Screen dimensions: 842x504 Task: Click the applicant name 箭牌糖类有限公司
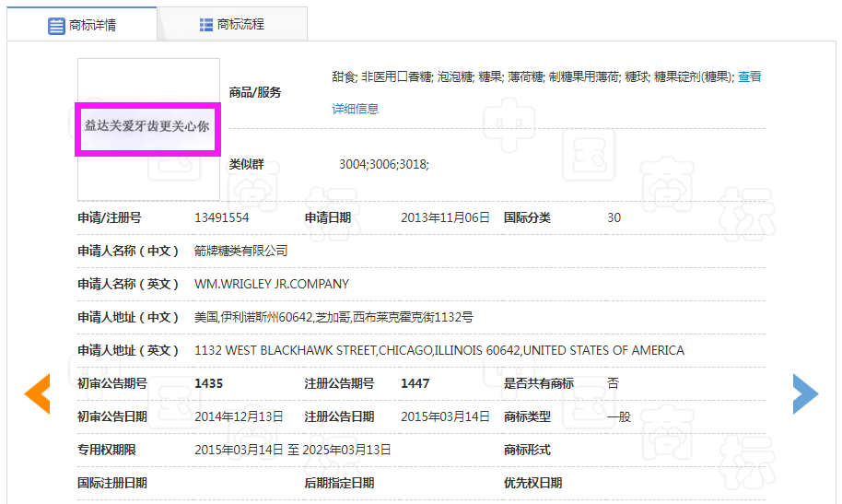coord(241,251)
